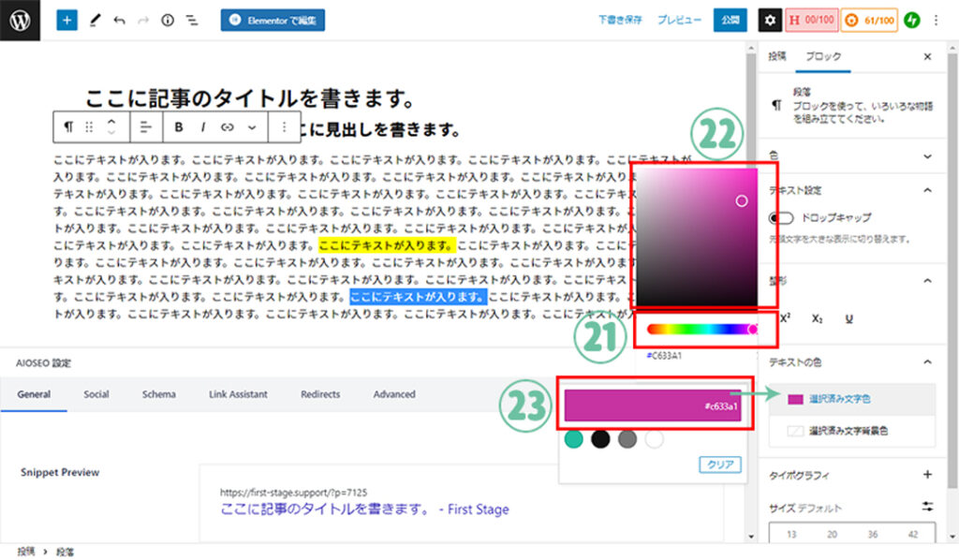The height and width of the screenshot is (560, 959).
Task: Select 選択済み文字背景色 option
Action: [848, 431]
